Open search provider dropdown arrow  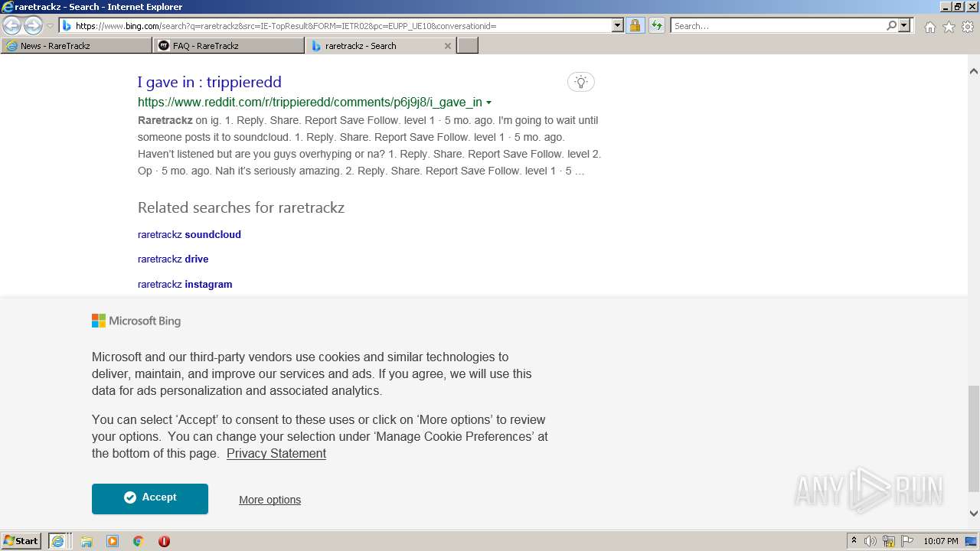(x=904, y=26)
